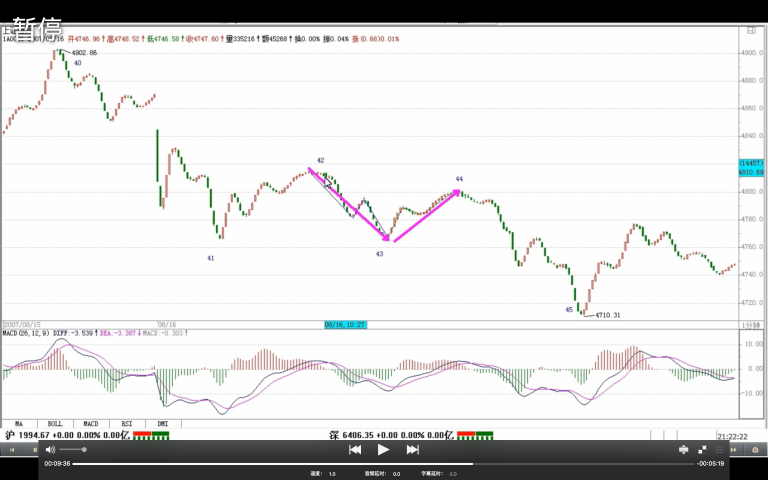Click the cyan 08/16 time marker

(345, 325)
